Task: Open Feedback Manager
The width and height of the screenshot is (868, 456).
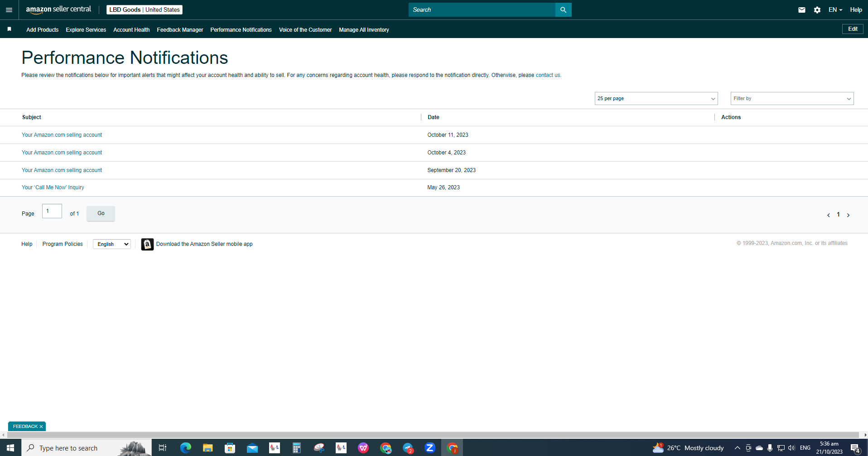Action: [180, 30]
